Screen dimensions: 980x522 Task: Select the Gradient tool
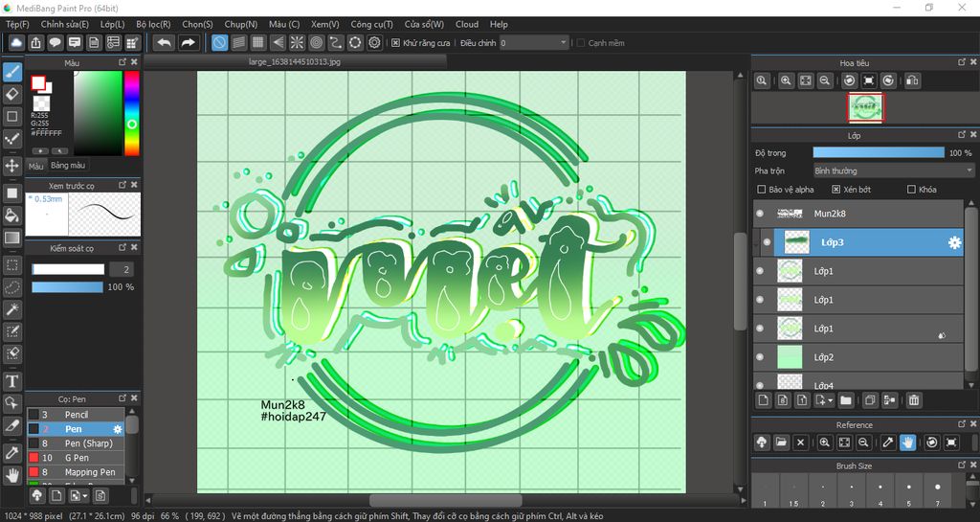[x=11, y=238]
